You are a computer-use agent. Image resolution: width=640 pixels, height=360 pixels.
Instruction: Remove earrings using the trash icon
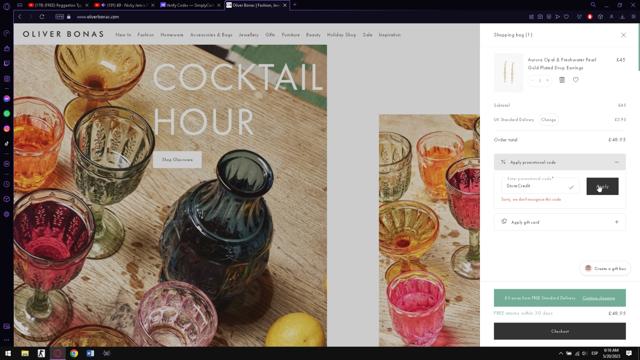point(562,80)
